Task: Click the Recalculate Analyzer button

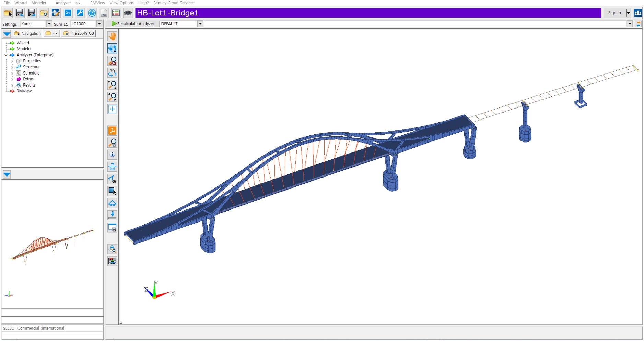Action: [x=133, y=24]
